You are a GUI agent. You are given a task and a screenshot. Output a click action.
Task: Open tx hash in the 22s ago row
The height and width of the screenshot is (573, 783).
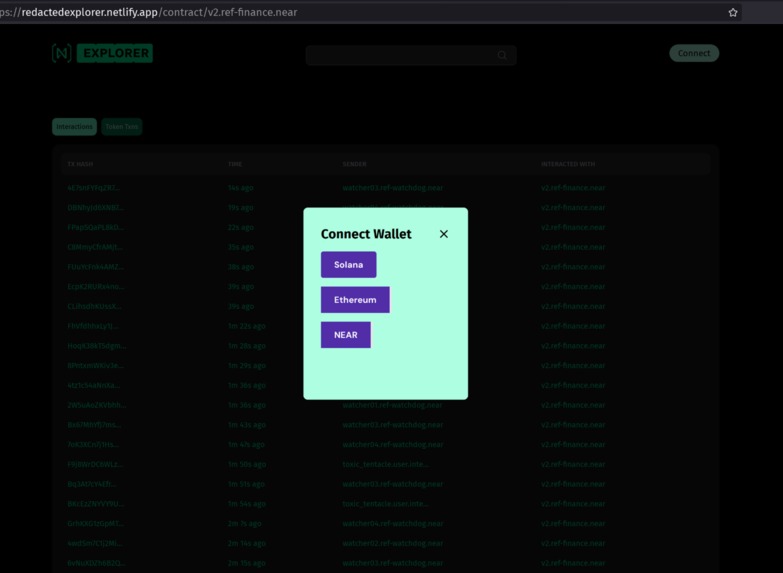point(95,227)
